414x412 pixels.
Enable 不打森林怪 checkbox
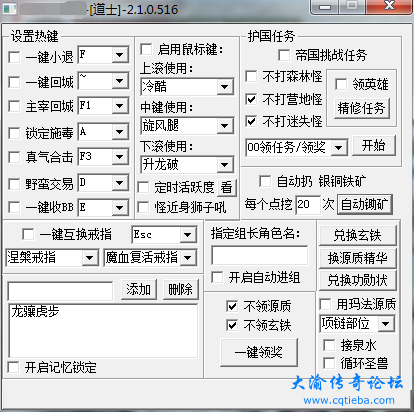(251, 77)
